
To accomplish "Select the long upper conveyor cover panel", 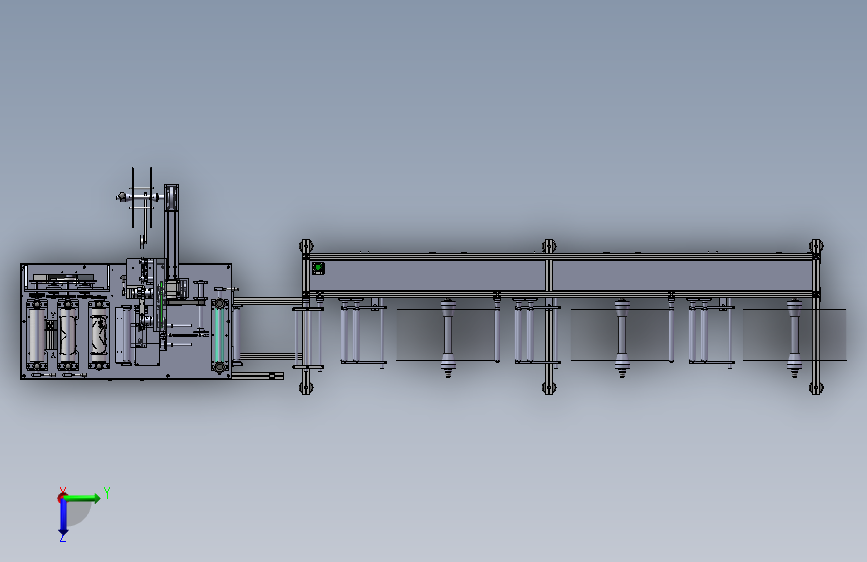I will pos(560,275).
